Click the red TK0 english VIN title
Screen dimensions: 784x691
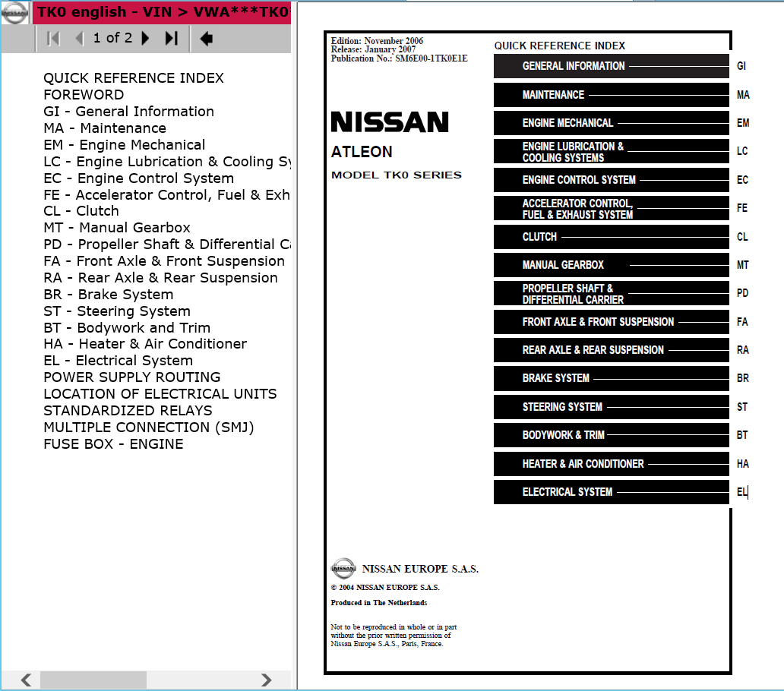pyautogui.click(x=163, y=12)
